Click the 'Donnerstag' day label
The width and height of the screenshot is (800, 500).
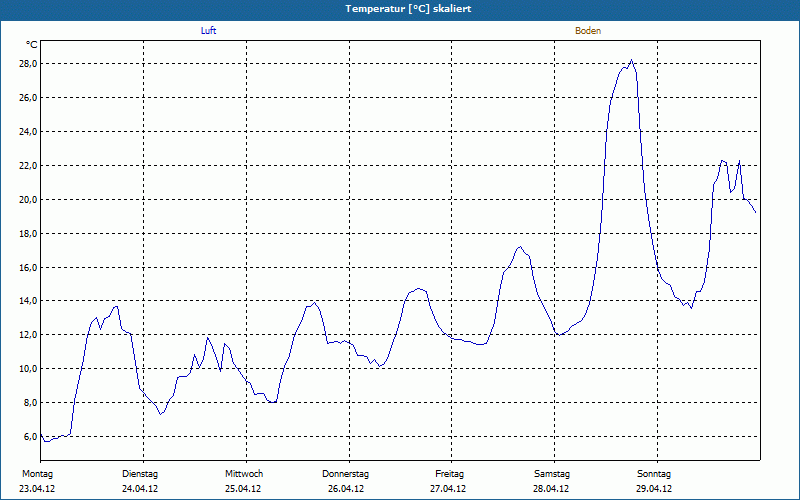(x=345, y=474)
